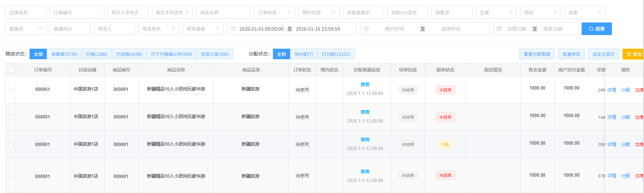Switch to 已分配(13101) tab
This screenshot has width=644, height=193.
336,54
